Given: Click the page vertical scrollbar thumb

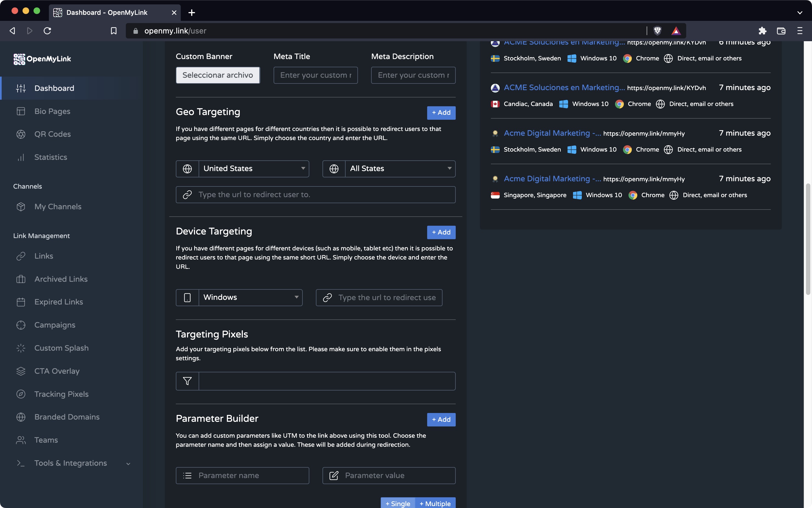Looking at the screenshot, I should [x=808, y=239].
